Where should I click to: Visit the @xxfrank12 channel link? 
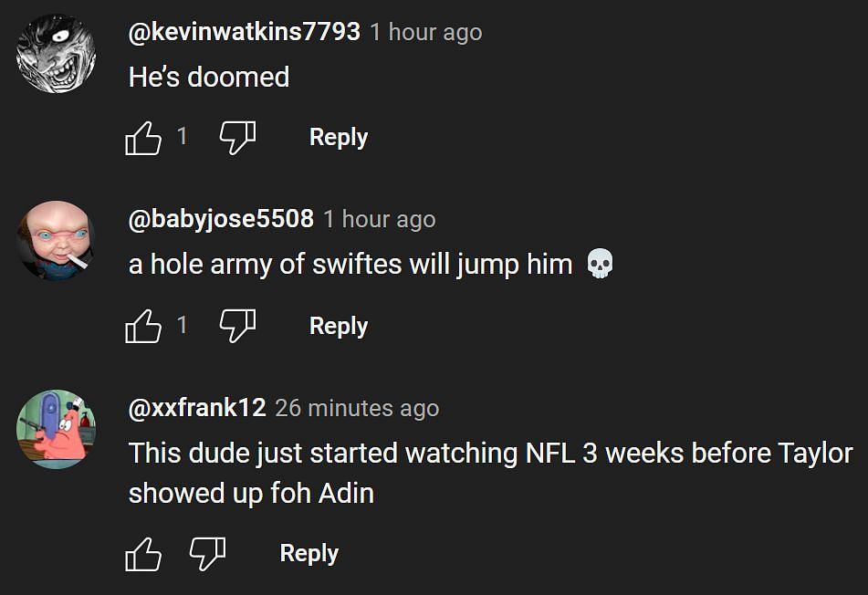[x=197, y=408]
